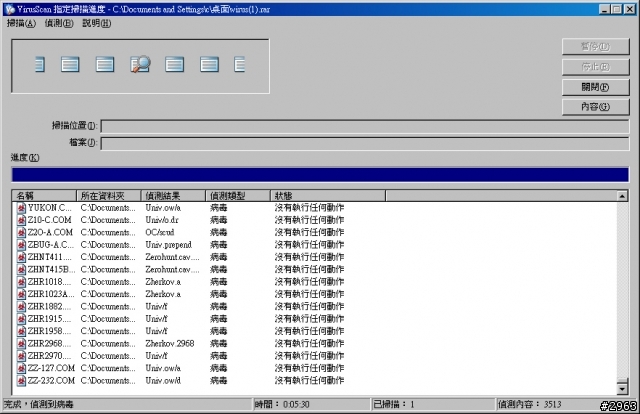Click the Univ.ow/d detection result
The height and width of the screenshot is (414, 640).
click(163, 381)
